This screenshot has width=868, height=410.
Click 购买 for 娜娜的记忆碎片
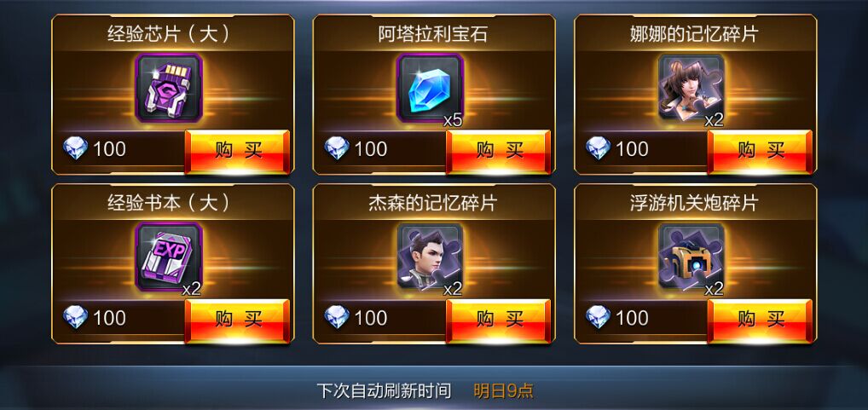760,151
